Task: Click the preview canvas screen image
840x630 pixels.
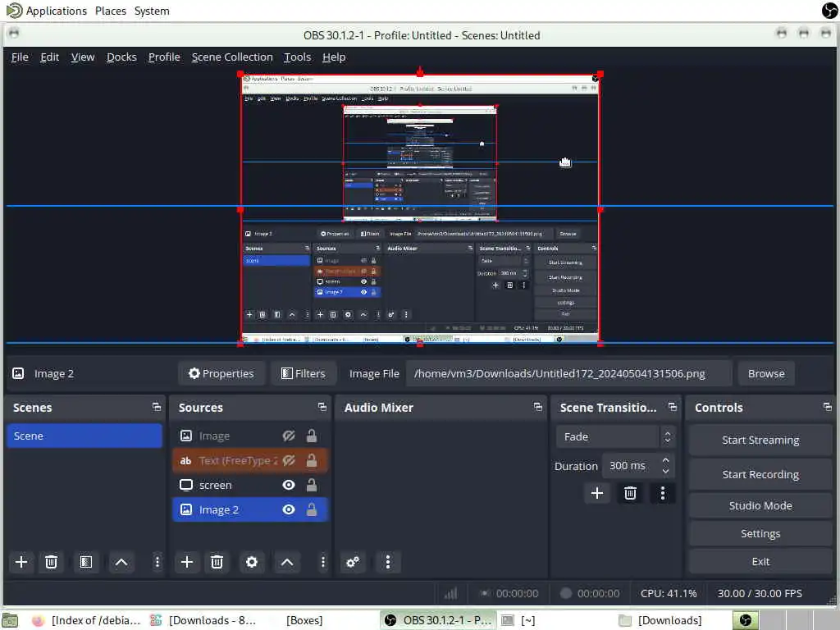Action: [420, 209]
